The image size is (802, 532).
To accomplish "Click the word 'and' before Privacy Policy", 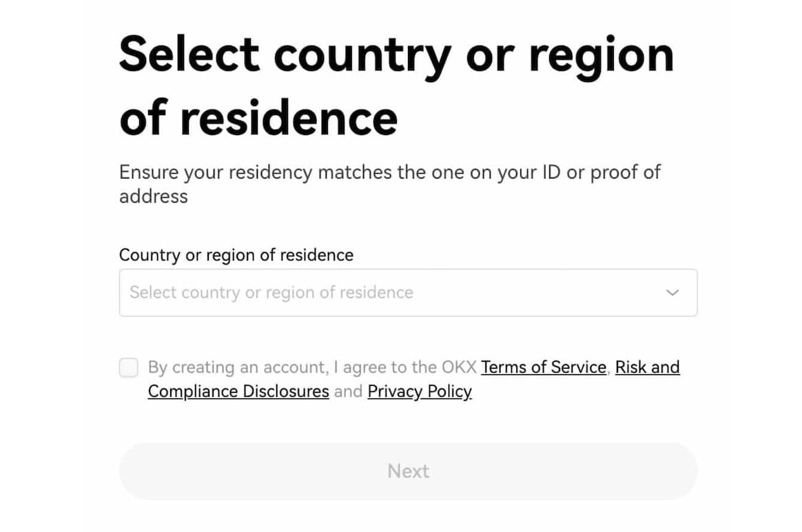I will pos(348,391).
